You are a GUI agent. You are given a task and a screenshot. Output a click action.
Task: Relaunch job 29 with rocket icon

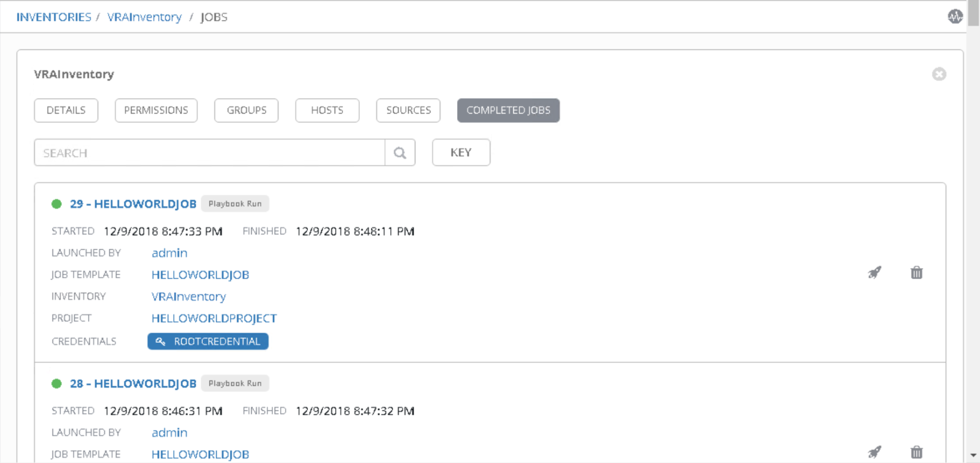pyautogui.click(x=874, y=273)
